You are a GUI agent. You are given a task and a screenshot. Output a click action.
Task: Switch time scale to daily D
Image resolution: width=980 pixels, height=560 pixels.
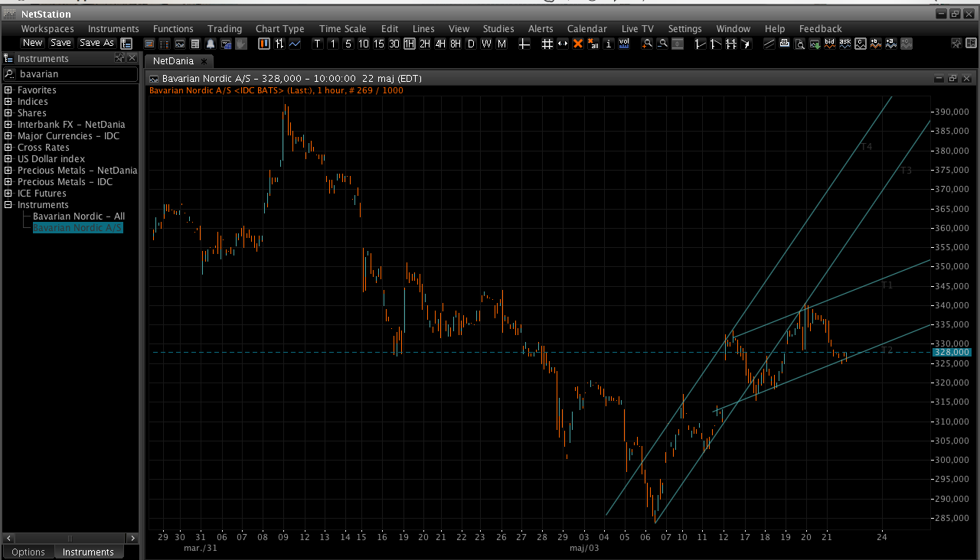[x=471, y=44]
